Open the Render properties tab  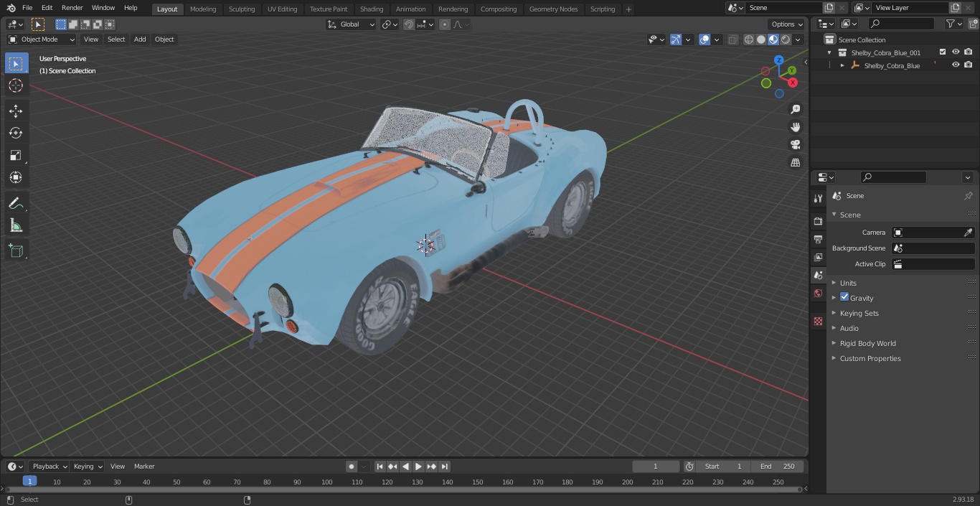tap(818, 221)
